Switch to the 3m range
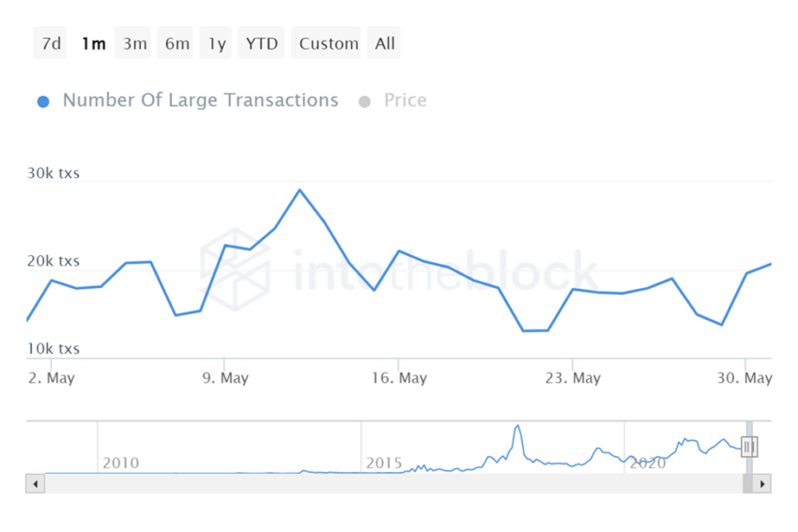The height and width of the screenshot is (532, 798). tap(132, 43)
